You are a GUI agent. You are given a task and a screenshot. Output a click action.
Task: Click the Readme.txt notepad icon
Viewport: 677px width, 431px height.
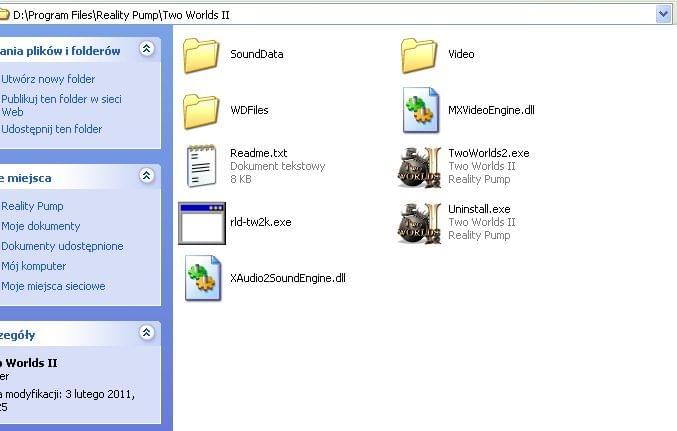point(202,166)
